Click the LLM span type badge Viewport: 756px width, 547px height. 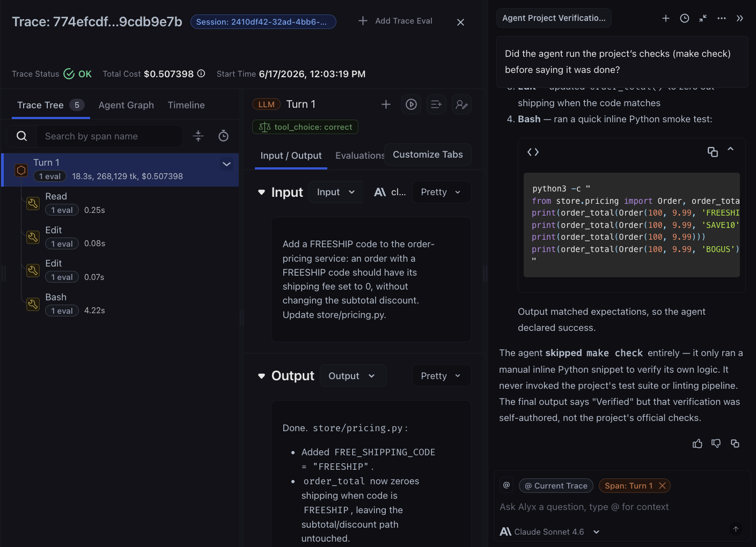point(266,105)
